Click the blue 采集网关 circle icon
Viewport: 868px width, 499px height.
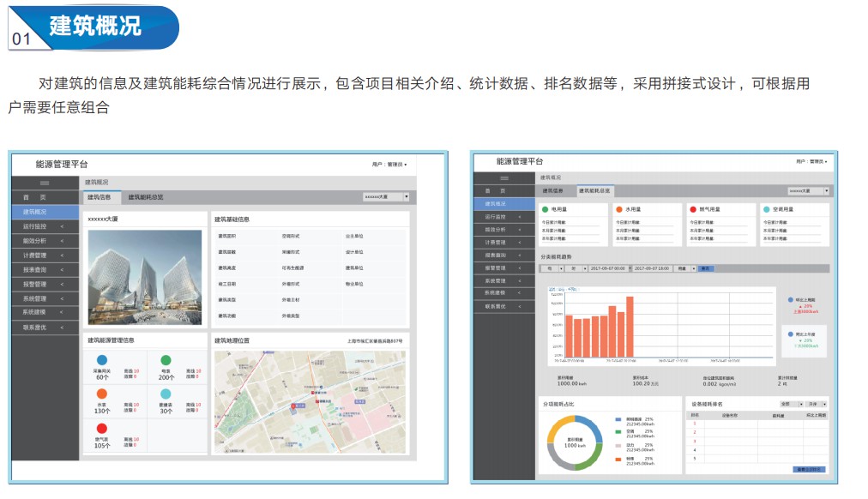[x=102, y=360]
